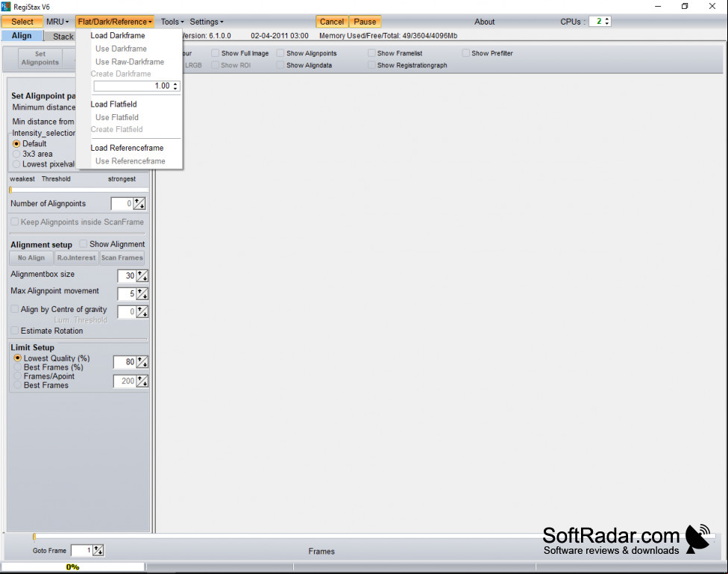Enable Align by Centre of gravity
The height and width of the screenshot is (574, 728).
coord(15,309)
